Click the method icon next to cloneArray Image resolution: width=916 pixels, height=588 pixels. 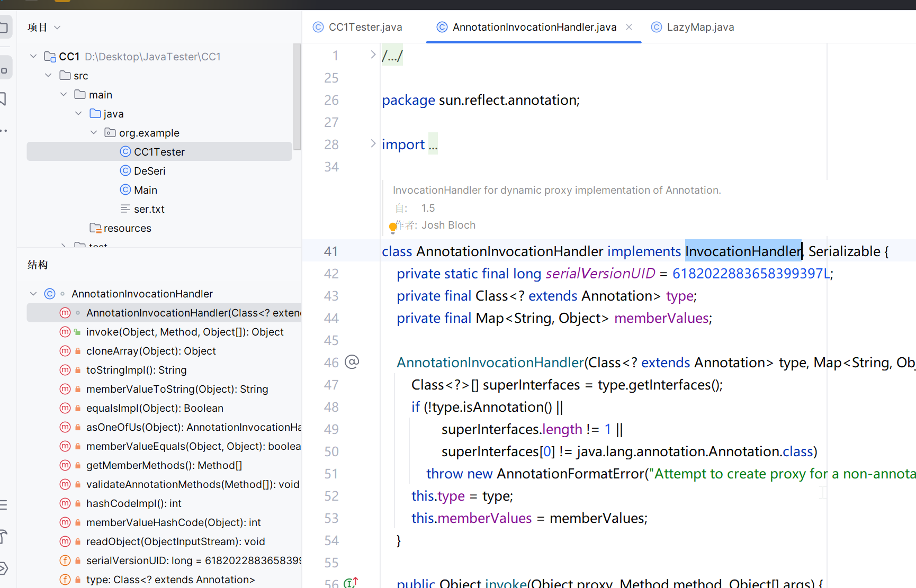(65, 351)
